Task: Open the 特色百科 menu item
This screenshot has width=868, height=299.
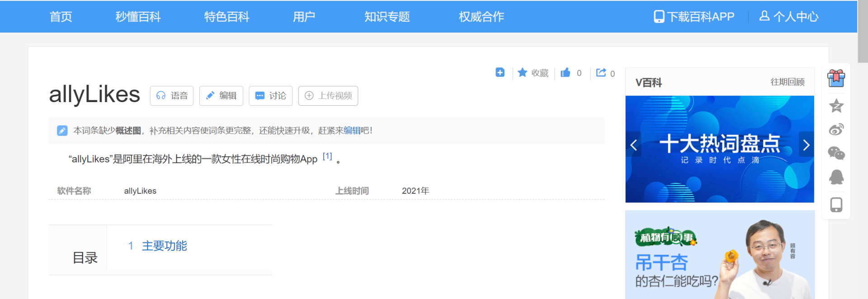Action: pos(226,17)
